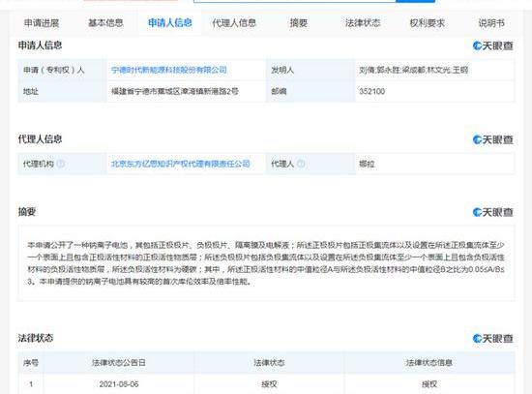The width and height of the screenshot is (532, 394).
Task: Click the abstract paragraph text
Action: point(266,263)
